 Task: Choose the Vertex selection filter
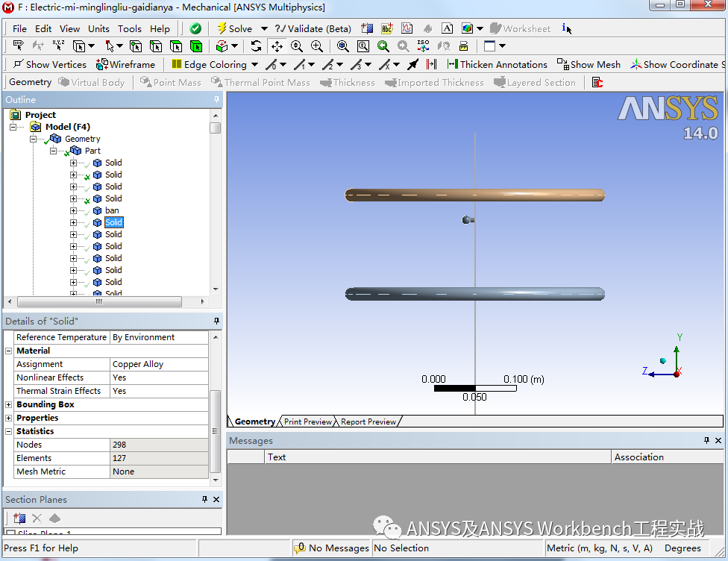tap(136, 46)
